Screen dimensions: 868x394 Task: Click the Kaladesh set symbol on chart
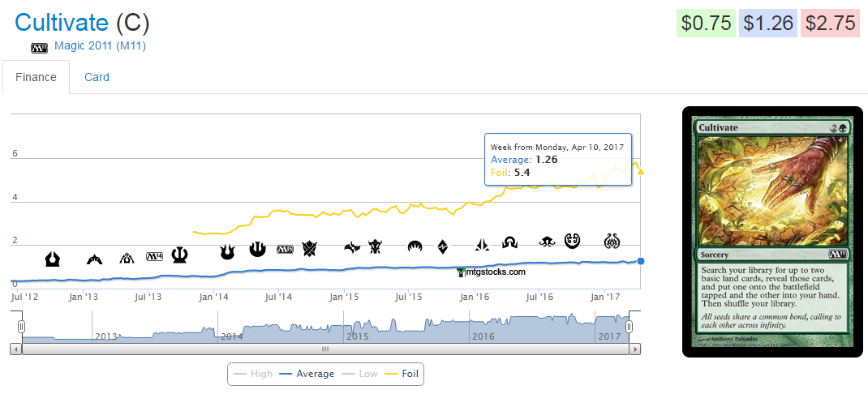pyautogui.click(x=573, y=241)
